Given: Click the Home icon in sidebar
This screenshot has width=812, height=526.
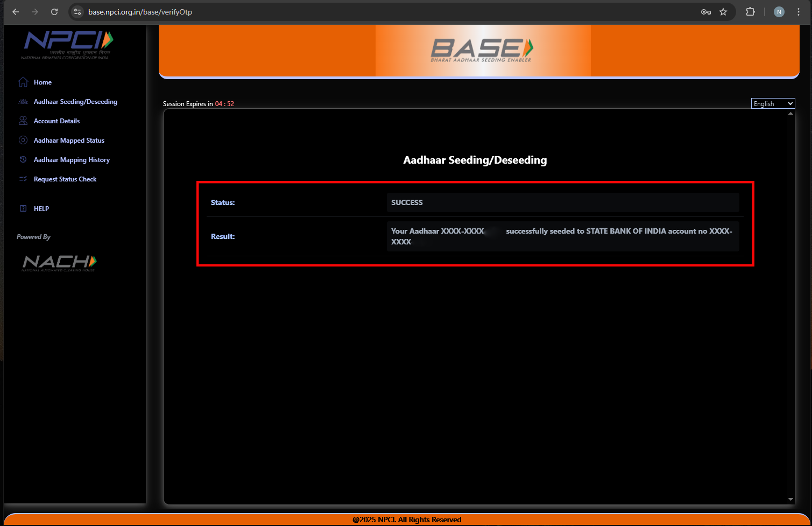Looking at the screenshot, I should (23, 82).
